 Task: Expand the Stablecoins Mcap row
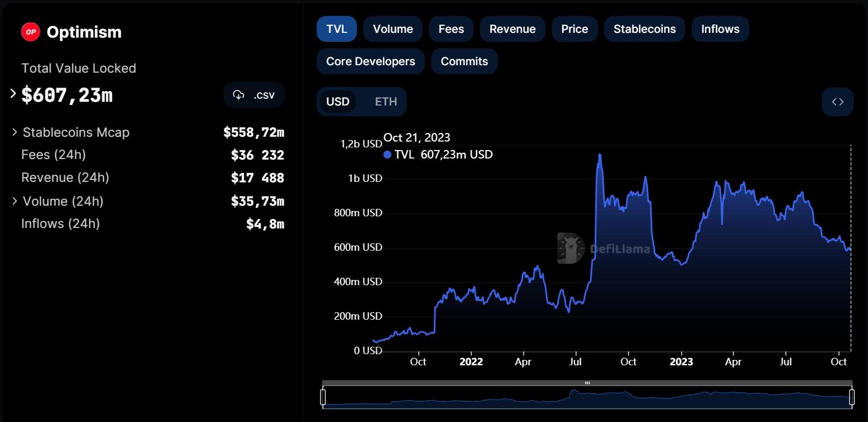15,131
